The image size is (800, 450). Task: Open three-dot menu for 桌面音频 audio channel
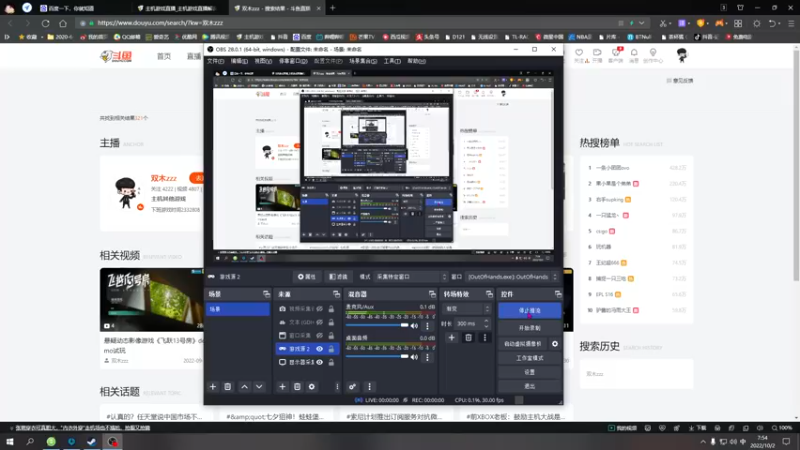pos(428,357)
